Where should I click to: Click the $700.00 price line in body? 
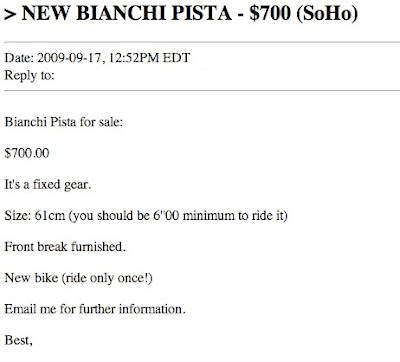tap(27, 153)
